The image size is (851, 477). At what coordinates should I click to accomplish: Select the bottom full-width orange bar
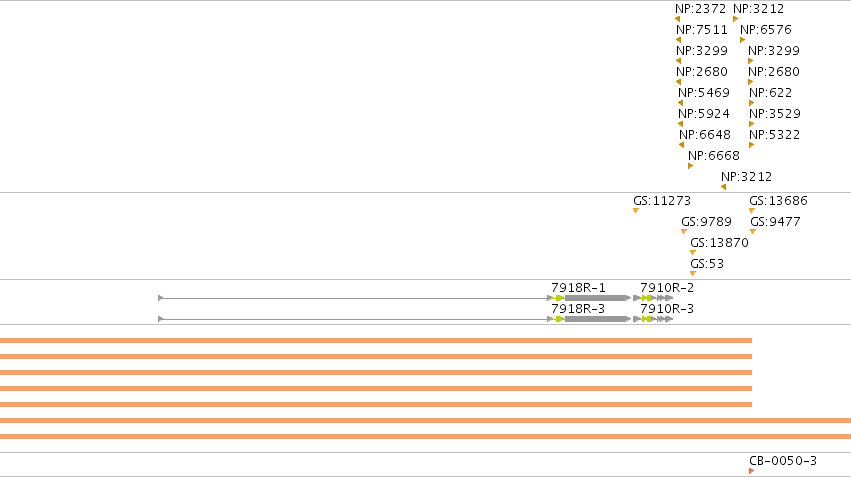pyautogui.click(x=426, y=436)
